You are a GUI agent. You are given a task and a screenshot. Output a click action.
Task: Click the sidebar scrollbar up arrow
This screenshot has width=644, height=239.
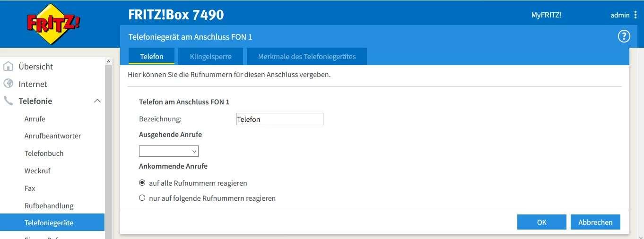(x=109, y=61)
